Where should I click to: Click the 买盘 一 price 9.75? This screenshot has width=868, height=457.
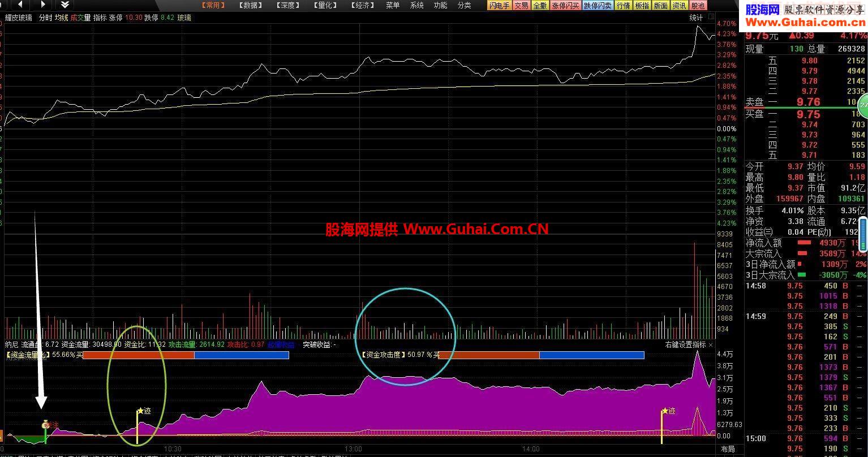[808, 114]
